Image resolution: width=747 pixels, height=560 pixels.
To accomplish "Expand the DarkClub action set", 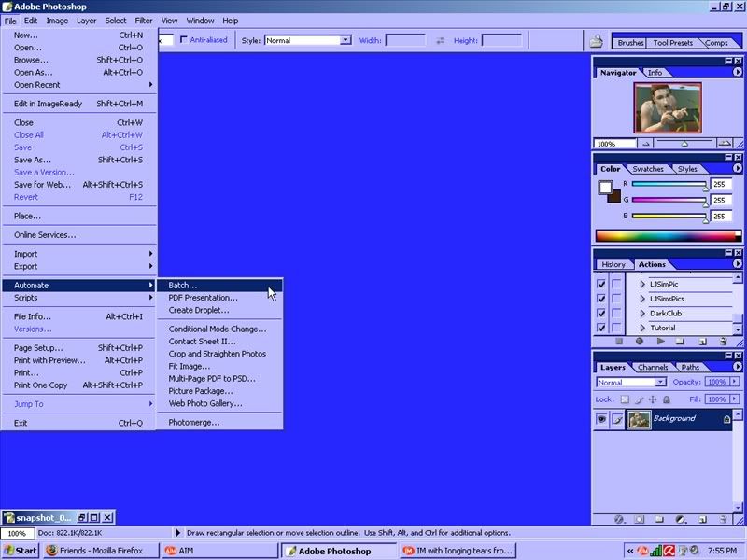I will (642, 314).
